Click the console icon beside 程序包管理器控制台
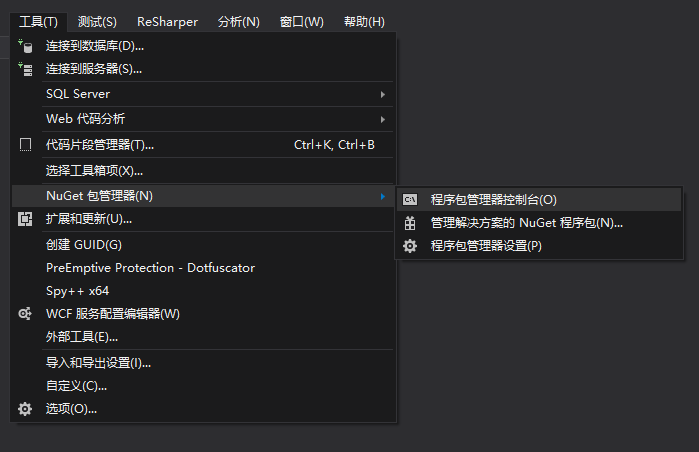This screenshot has height=452, width=699. pyautogui.click(x=410, y=200)
